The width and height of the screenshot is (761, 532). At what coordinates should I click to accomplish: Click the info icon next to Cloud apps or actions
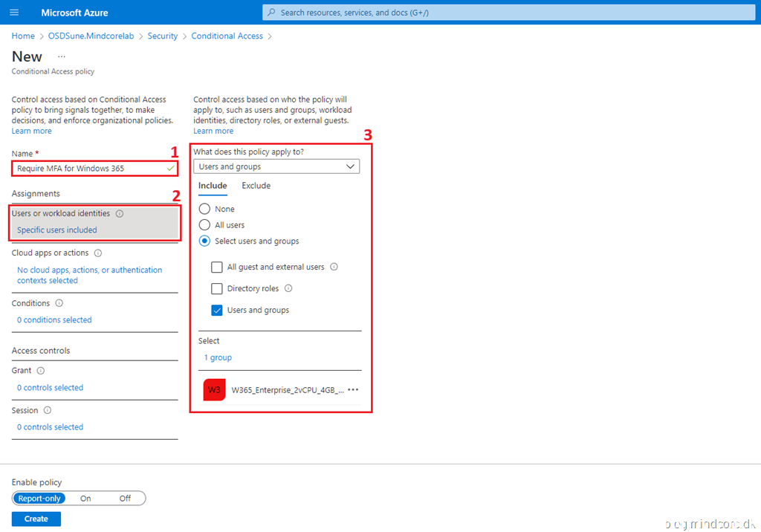click(x=98, y=253)
